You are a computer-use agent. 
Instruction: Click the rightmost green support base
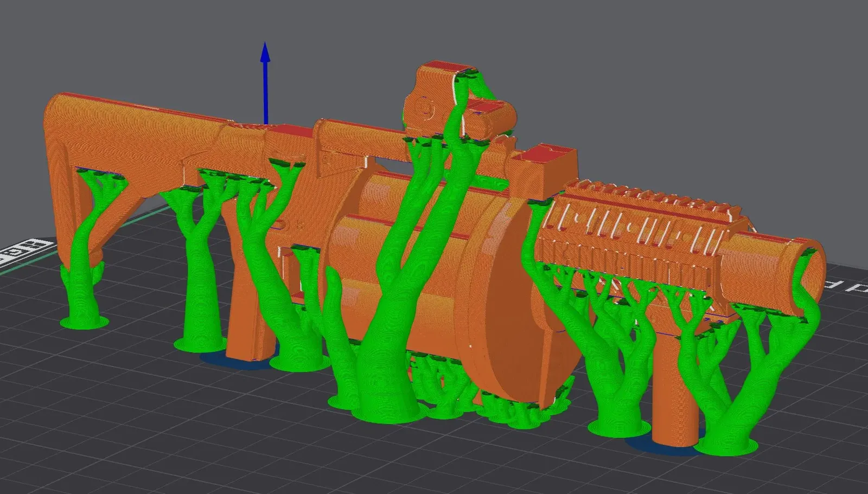[727, 446]
